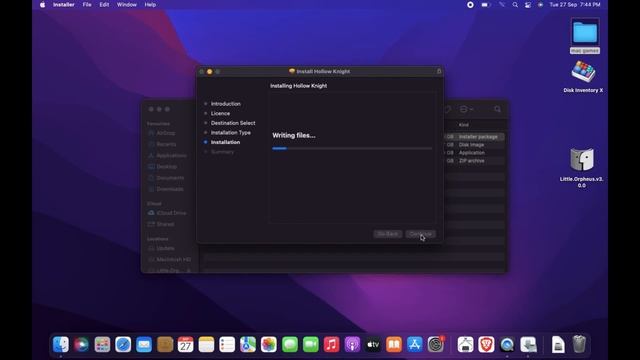Open System Preferences with red badge
The width and height of the screenshot is (640, 360).
click(x=436, y=344)
